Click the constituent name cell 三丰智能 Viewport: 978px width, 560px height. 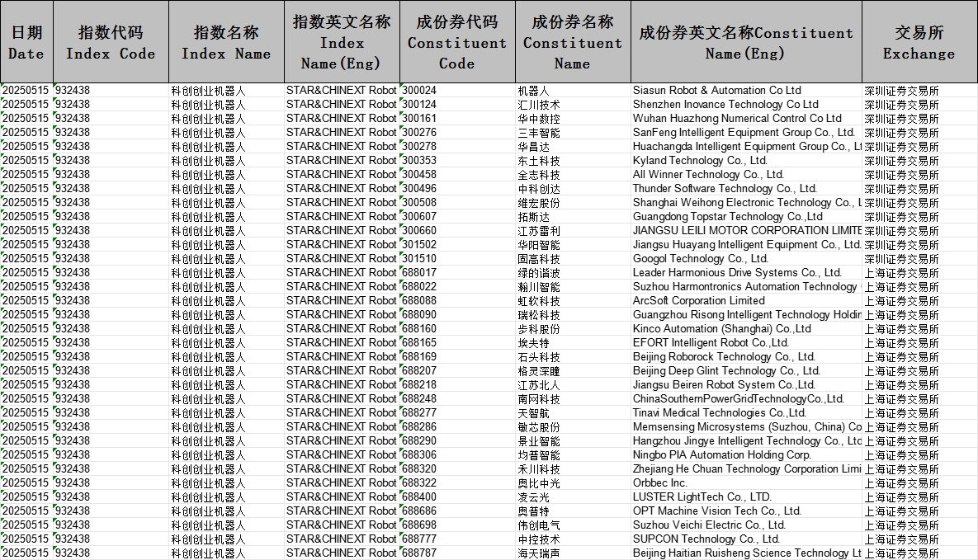click(x=573, y=132)
